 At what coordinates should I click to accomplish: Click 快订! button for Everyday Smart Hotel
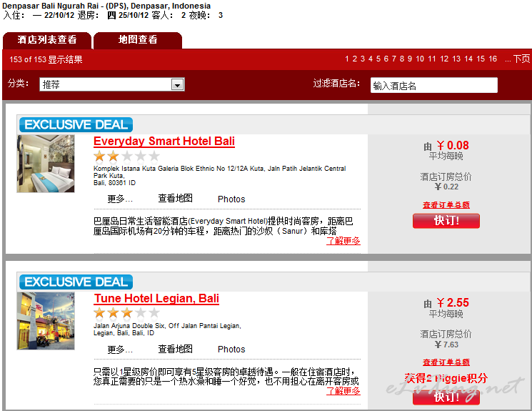(446, 221)
